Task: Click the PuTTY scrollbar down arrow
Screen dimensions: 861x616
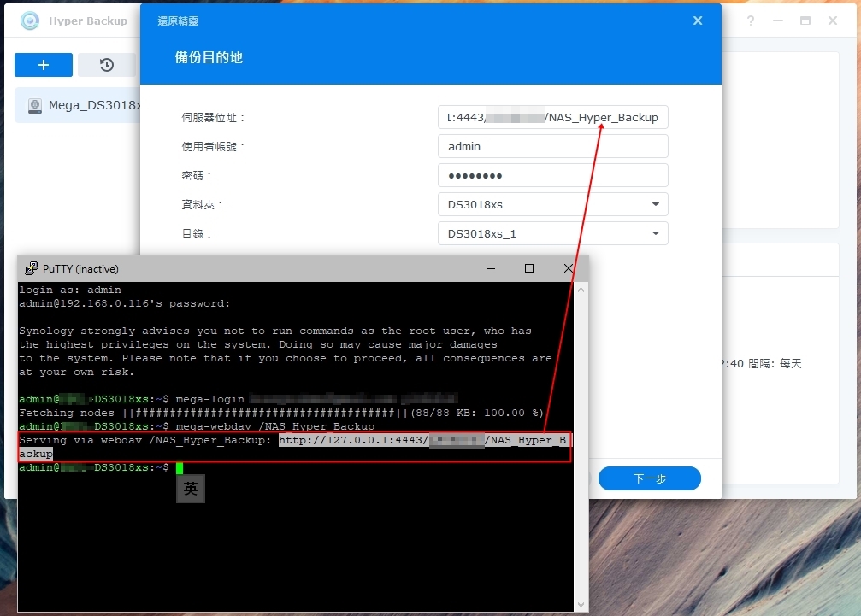Action: pyautogui.click(x=581, y=605)
